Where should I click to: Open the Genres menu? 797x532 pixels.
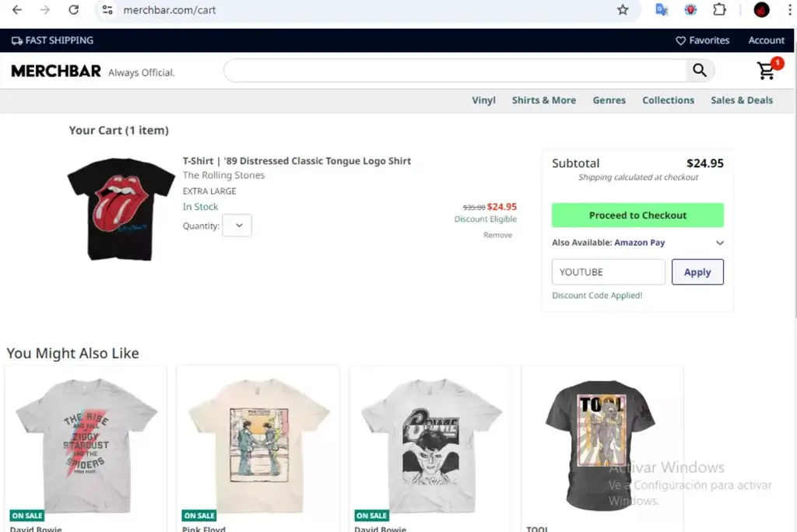pos(609,100)
